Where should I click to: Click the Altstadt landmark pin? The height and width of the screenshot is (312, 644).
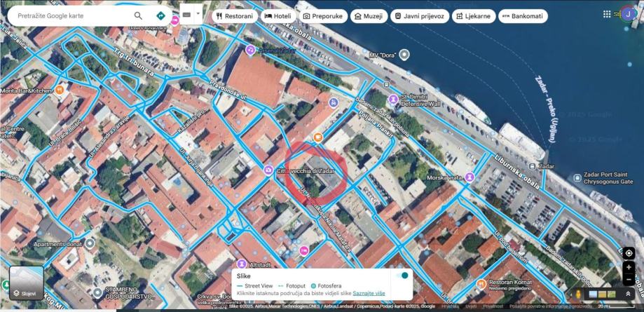[242, 263]
